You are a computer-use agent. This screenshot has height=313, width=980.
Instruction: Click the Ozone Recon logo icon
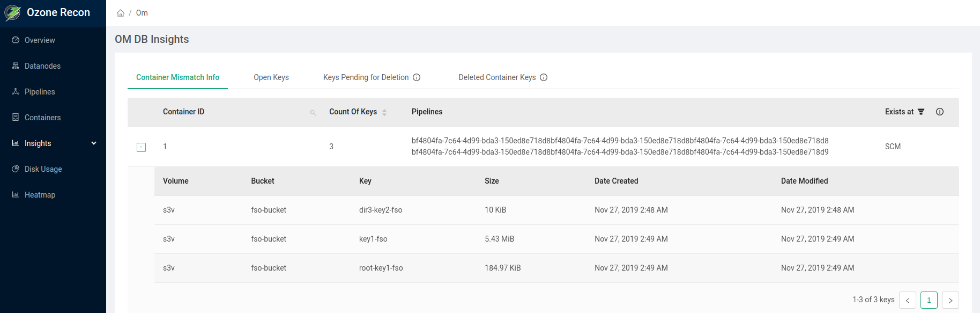13,13
